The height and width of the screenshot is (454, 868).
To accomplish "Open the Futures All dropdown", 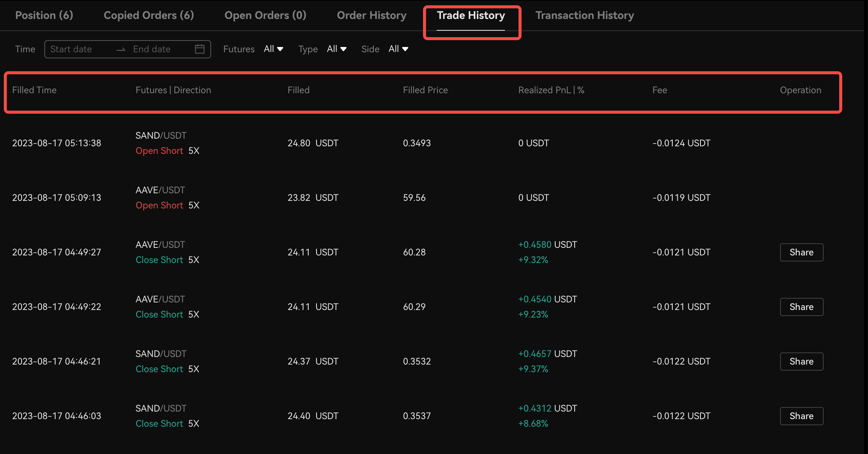I will pos(273,49).
